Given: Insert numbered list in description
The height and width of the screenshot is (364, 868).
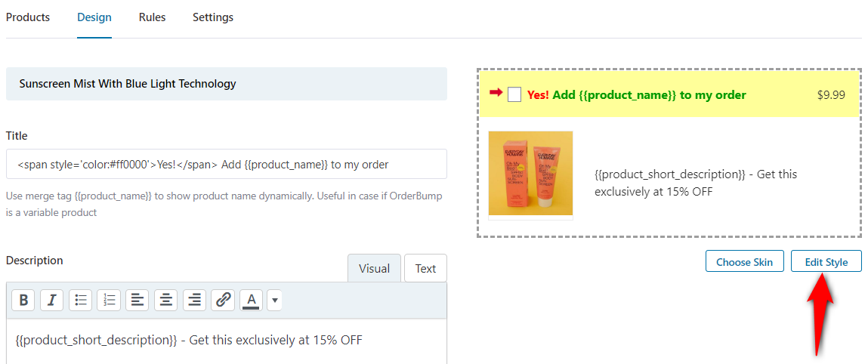Looking at the screenshot, I should point(109,300).
